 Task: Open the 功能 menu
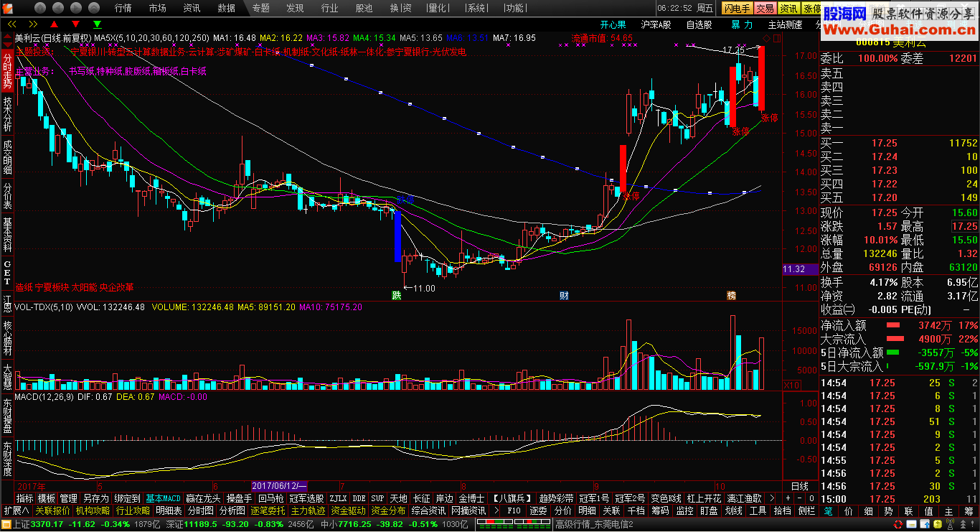tap(514, 9)
